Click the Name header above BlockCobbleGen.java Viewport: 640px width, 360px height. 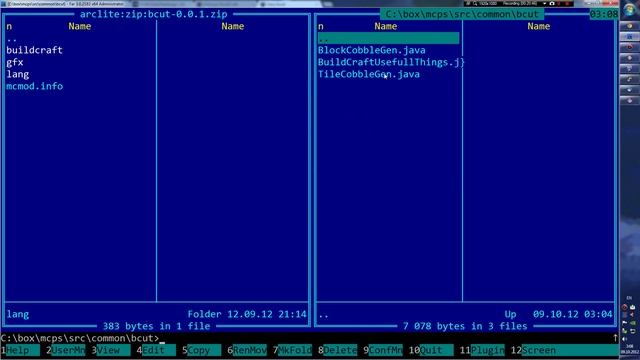click(x=386, y=27)
